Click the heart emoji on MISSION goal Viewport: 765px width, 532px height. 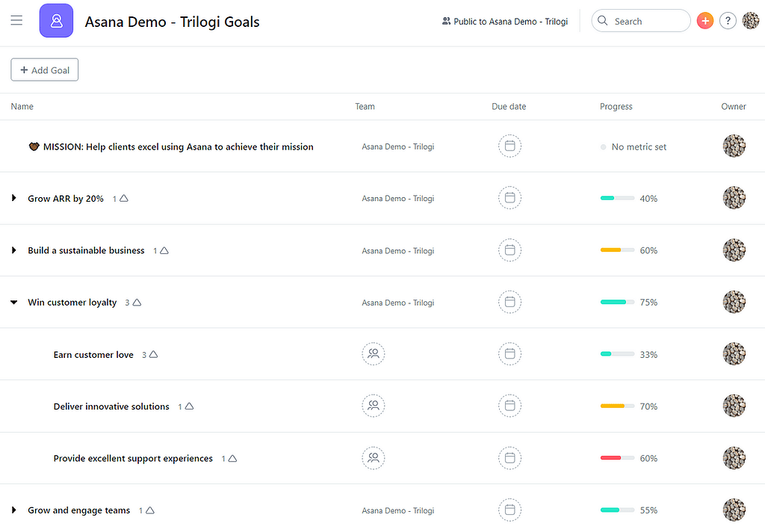[x=34, y=146]
